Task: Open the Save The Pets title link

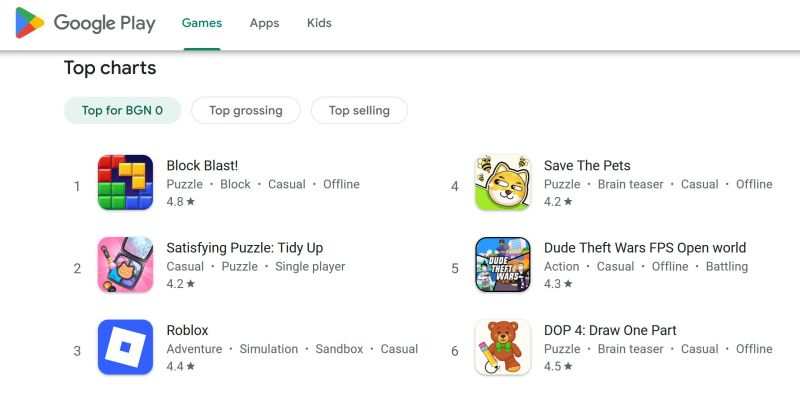Action: 587,166
